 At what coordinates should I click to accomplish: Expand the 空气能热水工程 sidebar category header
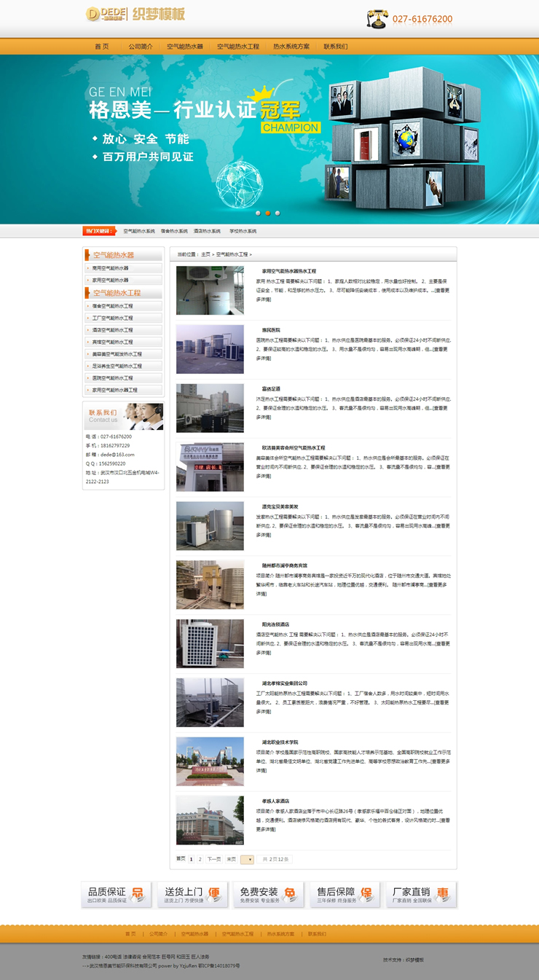[122, 293]
